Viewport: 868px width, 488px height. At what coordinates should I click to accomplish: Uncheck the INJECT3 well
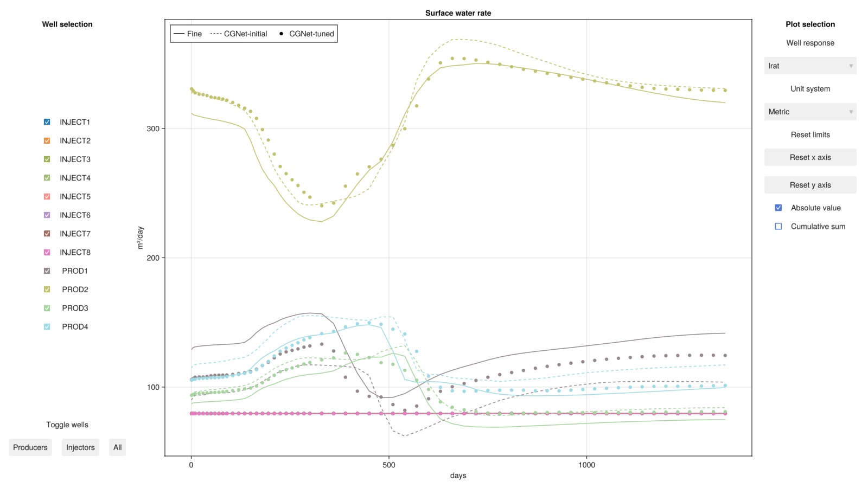[x=47, y=159]
